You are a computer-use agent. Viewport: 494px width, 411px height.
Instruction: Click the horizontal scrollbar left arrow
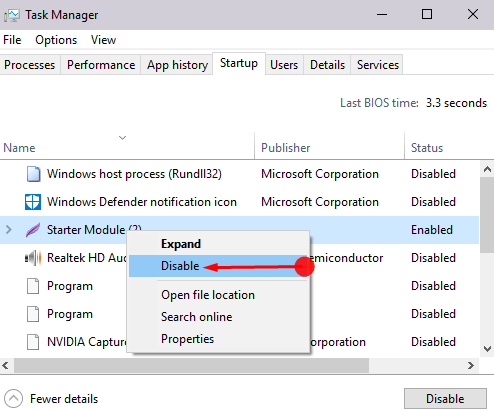click(6, 366)
